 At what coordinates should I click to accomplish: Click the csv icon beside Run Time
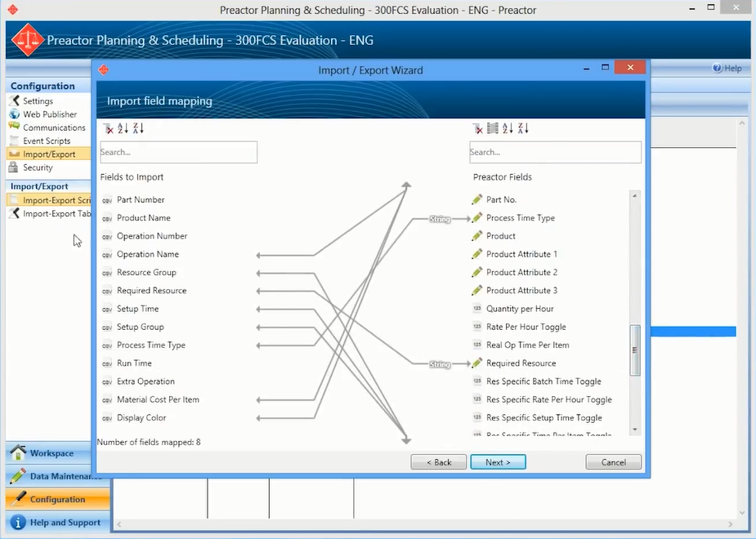107,363
